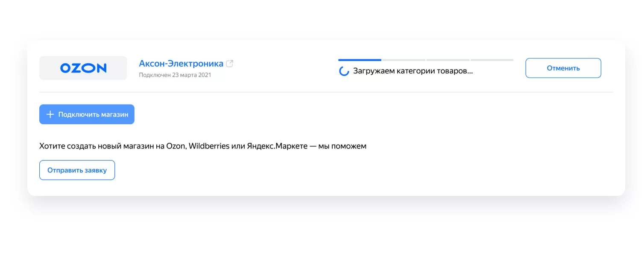This screenshot has height=274, width=644.
Task: Click the third gray progress segment
Action: [448, 60]
